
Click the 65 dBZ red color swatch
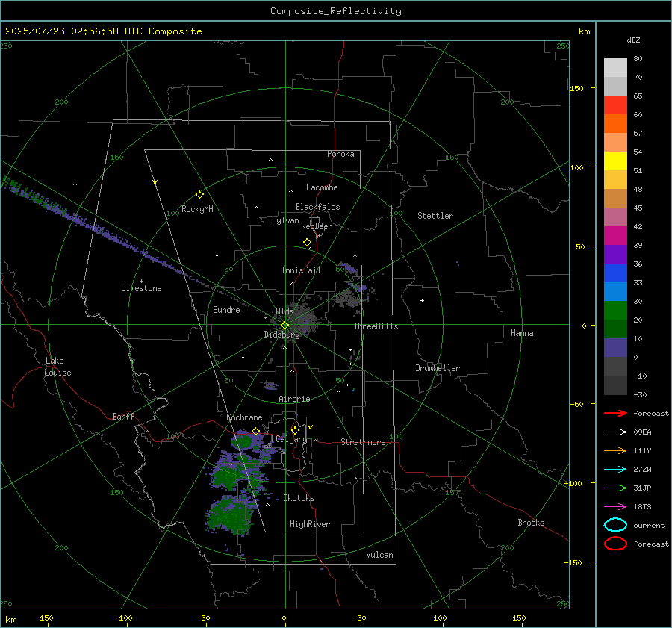pyautogui.click(x=615, y=105)
